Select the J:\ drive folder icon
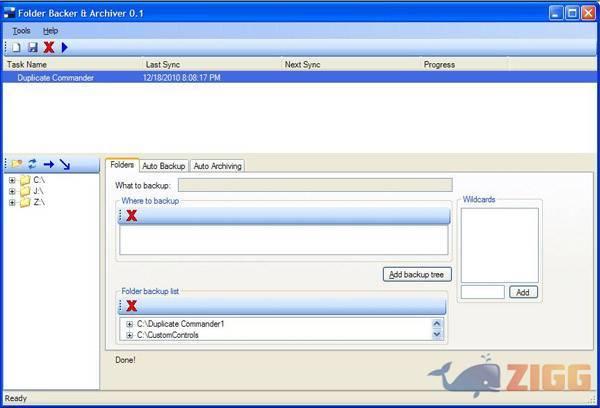This screenshot has width=600, height=408. (25, 191)
